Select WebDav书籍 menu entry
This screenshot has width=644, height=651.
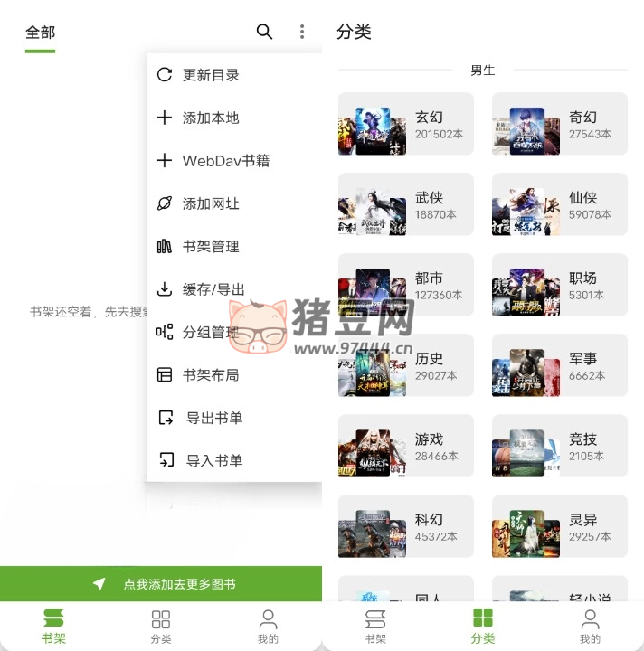(226, 161)
